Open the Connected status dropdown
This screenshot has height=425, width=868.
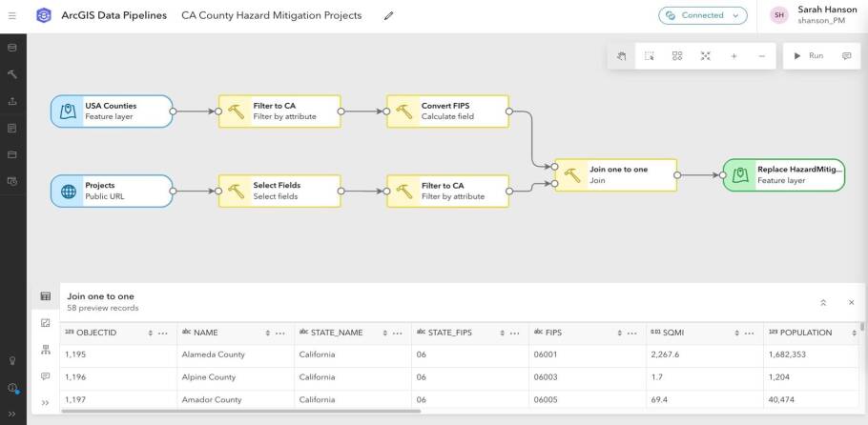(x=702, y=15)
